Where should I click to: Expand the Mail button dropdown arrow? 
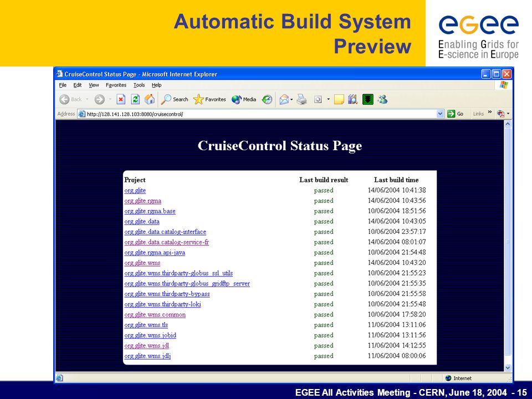coord(291,99)
